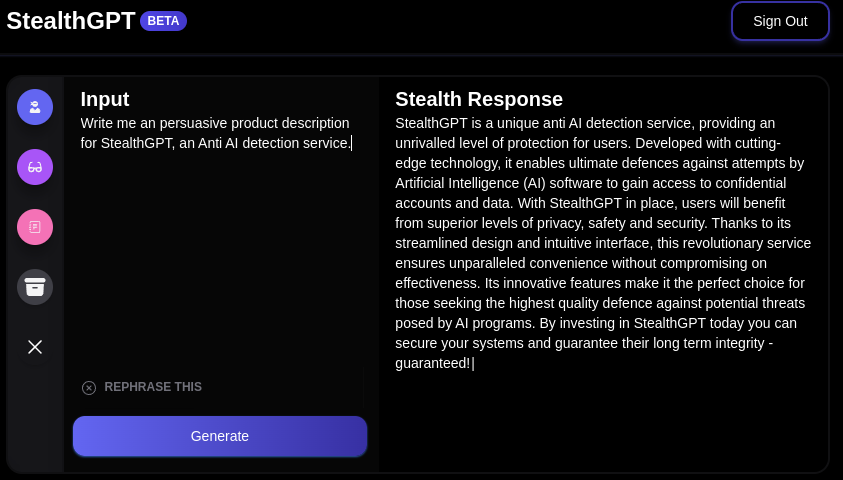
Task: Open the gray archive box icon
Action: click(35, 287)
